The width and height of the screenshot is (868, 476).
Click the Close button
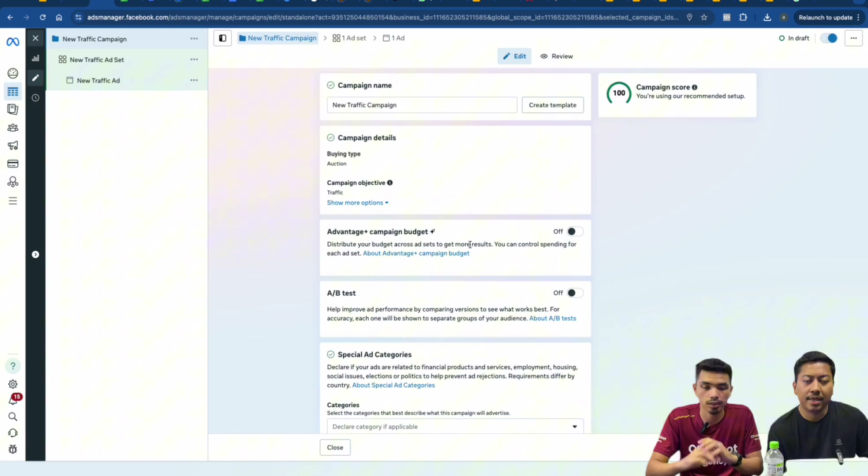(335, 447)
